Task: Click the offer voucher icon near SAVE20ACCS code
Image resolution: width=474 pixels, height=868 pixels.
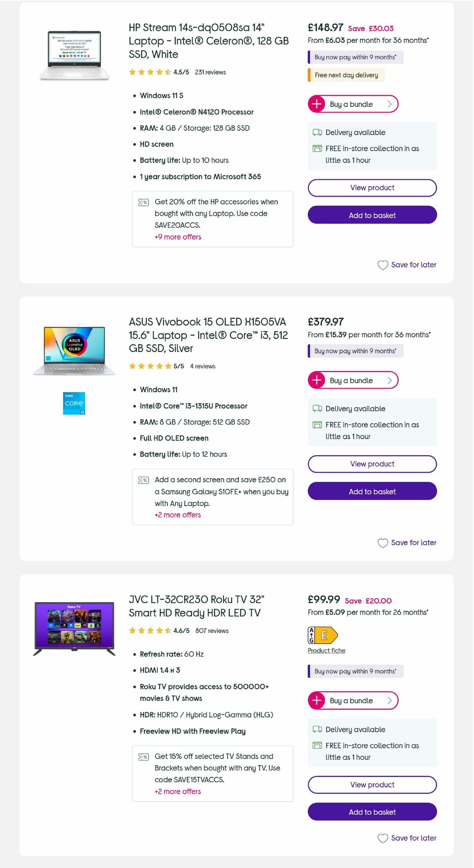Action: click(144, 203)
